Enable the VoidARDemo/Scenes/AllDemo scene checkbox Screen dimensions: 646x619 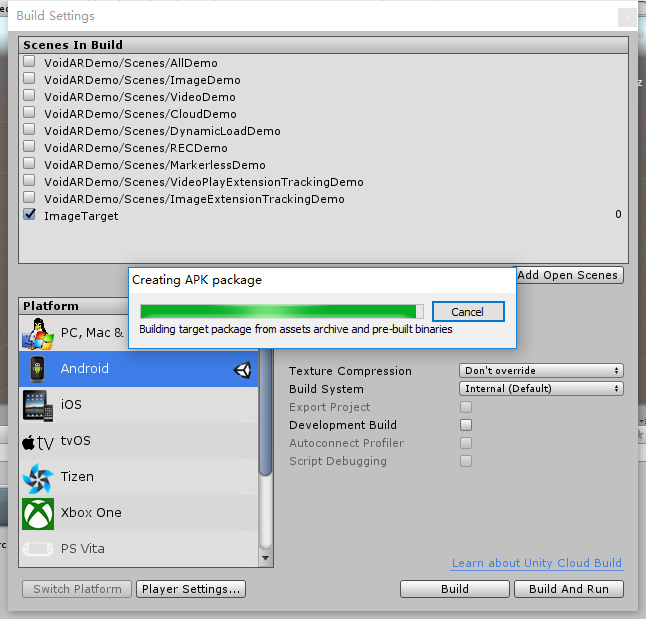click(x=29, y=61)
